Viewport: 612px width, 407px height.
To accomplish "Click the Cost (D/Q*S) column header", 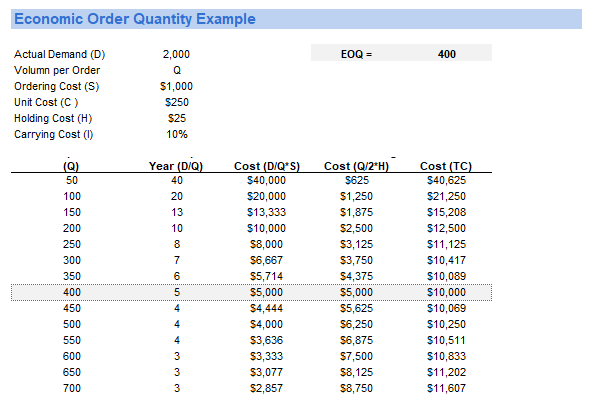I will click(x=266, y=165).
